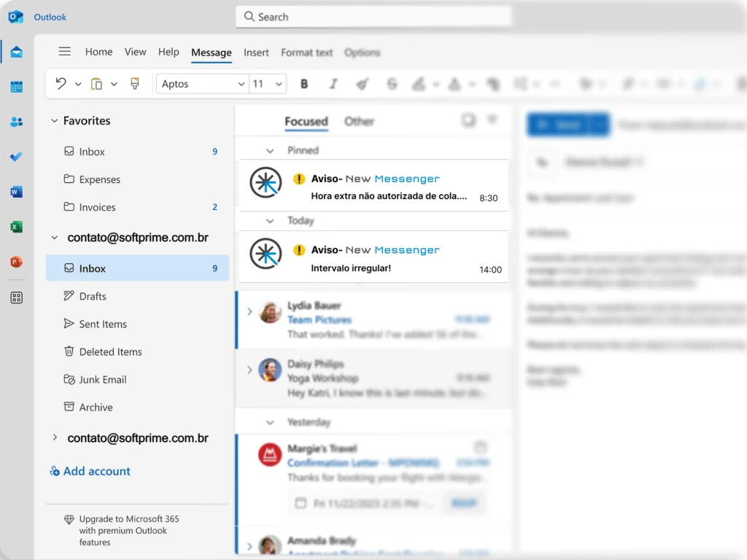
Task: Switch to the Other inbox tab
Action: coord(359,121)
